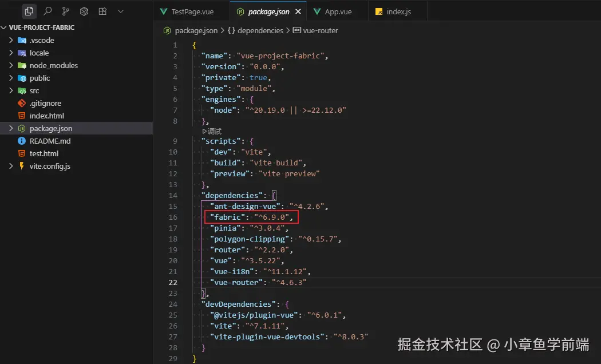Click the Vue icon on App.vue tab
This screenshot has width=601, height=364.
click(x=317, y=11)
